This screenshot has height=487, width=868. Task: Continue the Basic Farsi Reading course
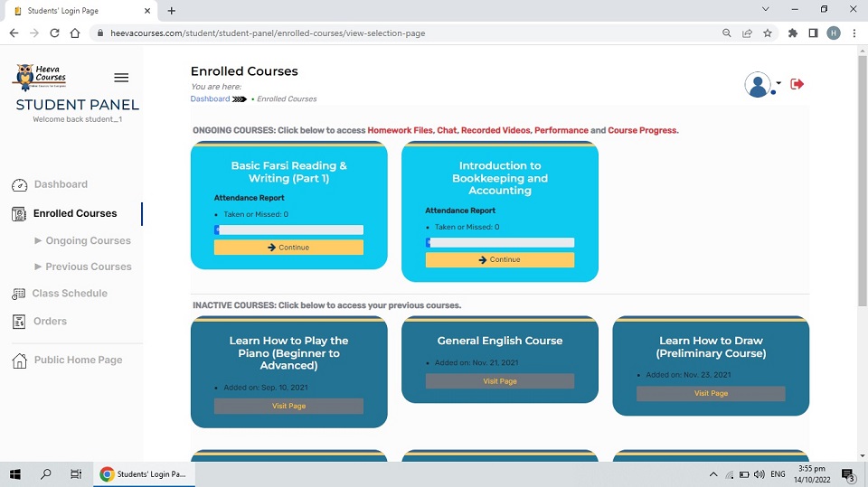[x=289, y=248]
